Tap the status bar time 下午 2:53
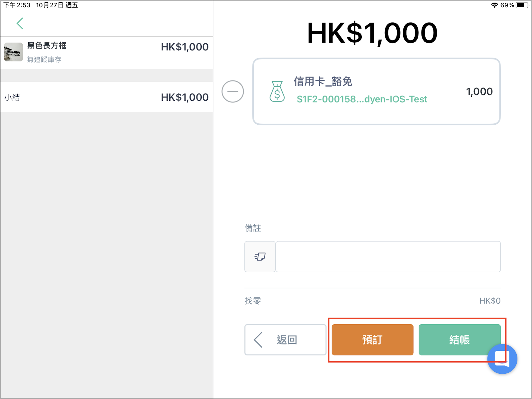The height and width of the screenshot is (399, 532). click(17, 5)
